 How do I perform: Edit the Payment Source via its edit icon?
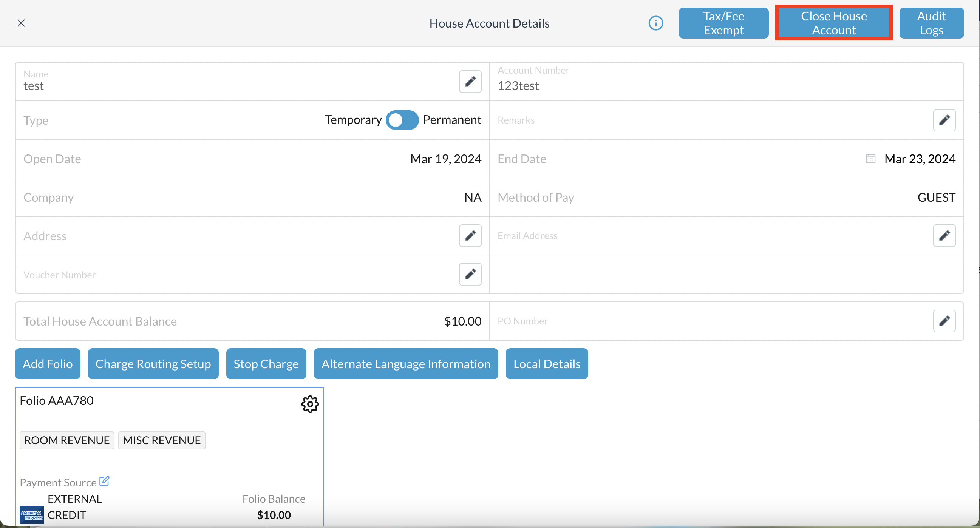pyautogui.click(x=104, y=481)
